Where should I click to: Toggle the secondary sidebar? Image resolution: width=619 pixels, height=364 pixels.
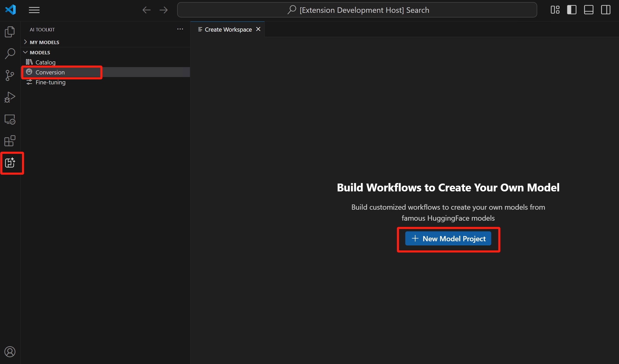point(606,10)
